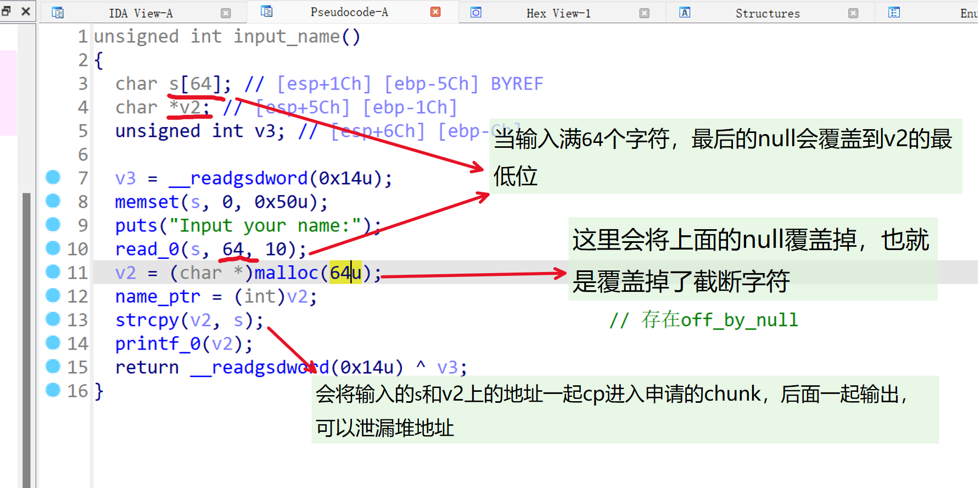The height and width of the screenshot is (488, 980).
Task: Close the Pseudocode-A tab with red X
Action: [435, 12]
